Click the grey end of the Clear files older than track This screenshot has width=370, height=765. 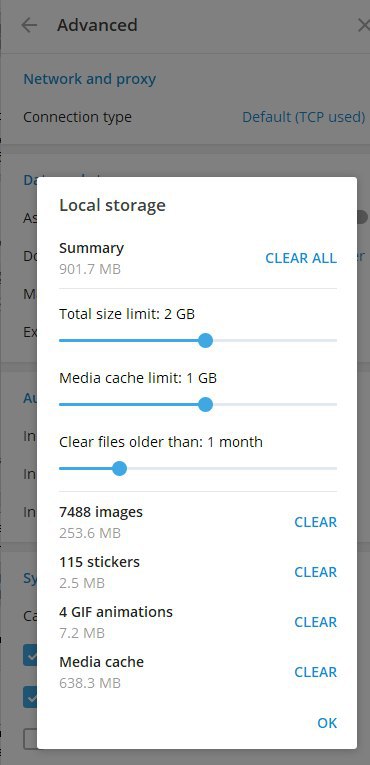pos(231,468)
